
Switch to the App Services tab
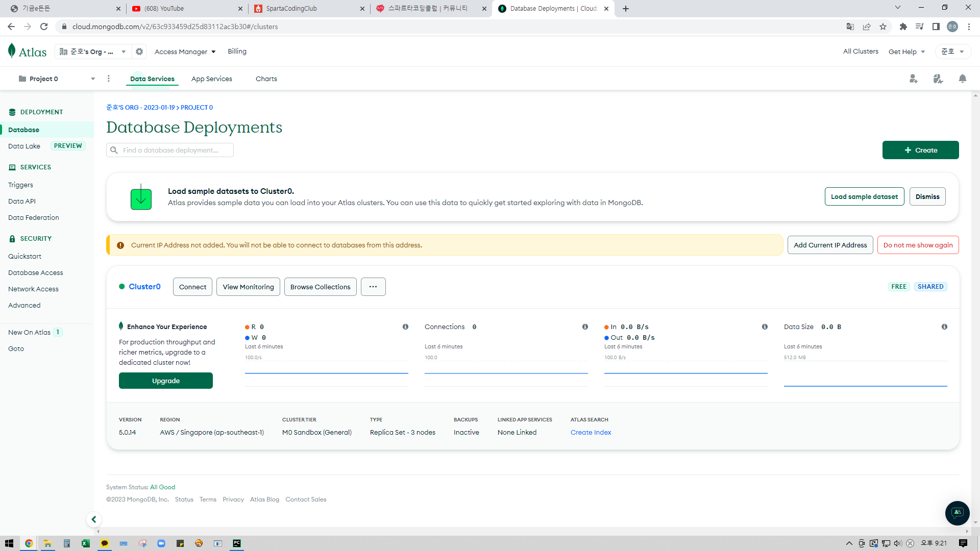click(212, 79)
